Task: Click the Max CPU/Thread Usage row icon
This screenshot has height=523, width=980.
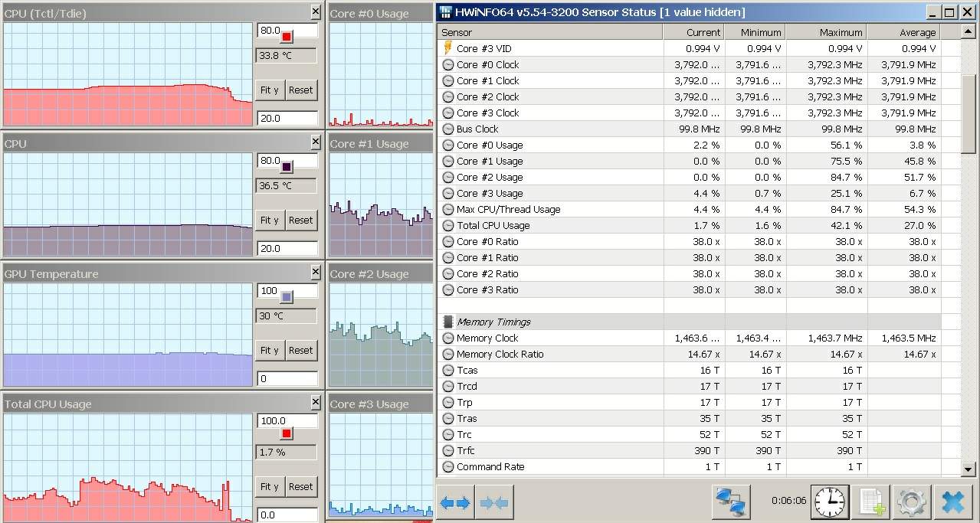Action: [448, 209]
